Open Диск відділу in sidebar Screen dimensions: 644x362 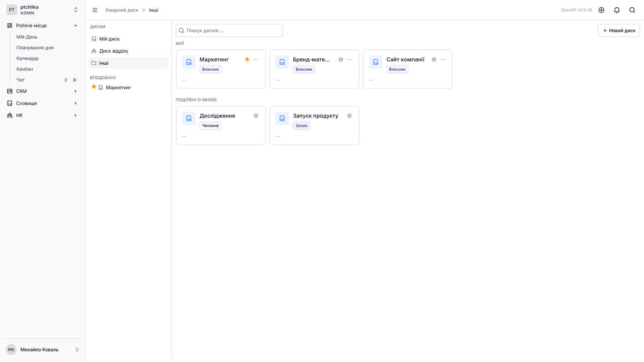click(128, 51)
